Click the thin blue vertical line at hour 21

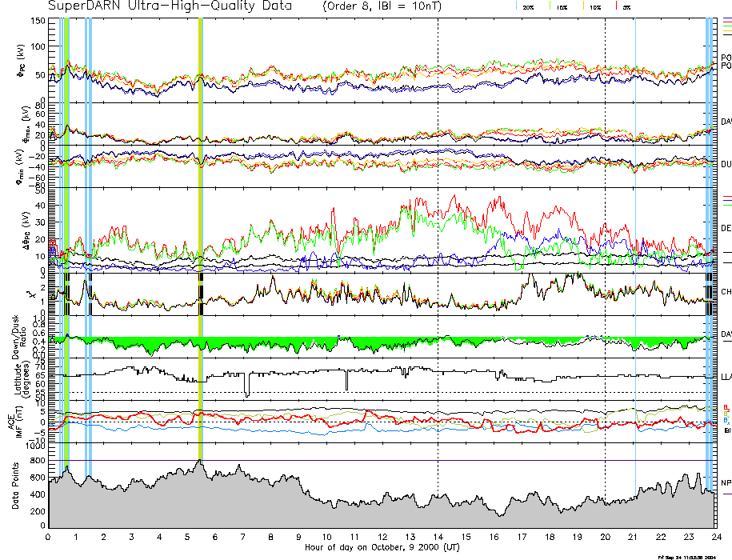(635, 240)
